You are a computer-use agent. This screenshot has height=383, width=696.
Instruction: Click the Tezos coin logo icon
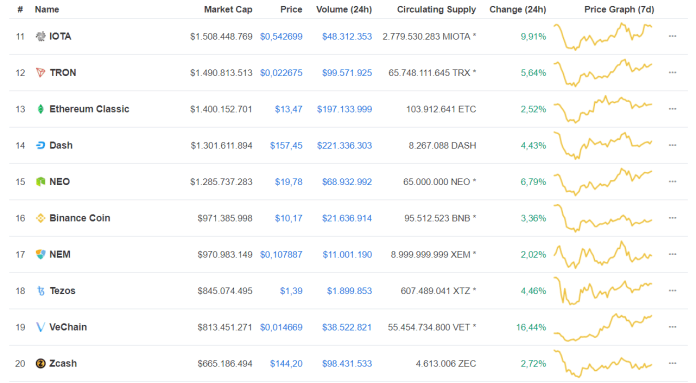(41, 291)
